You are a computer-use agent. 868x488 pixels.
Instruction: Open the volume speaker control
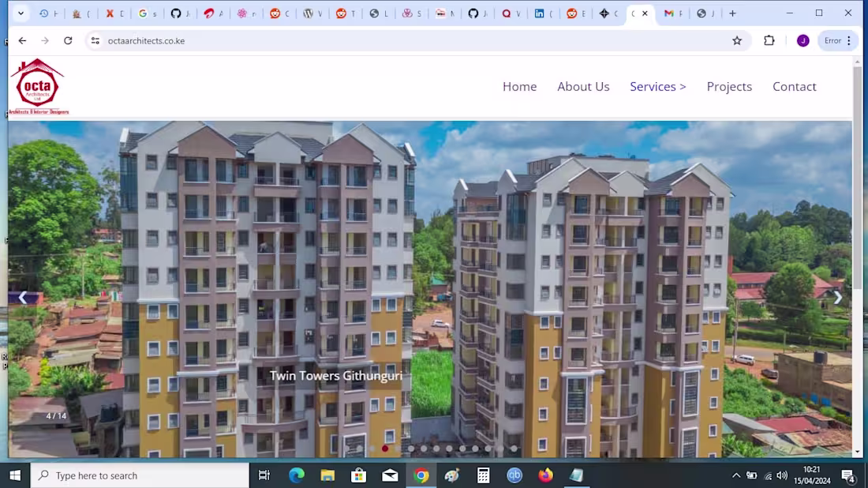pos(782,475)
